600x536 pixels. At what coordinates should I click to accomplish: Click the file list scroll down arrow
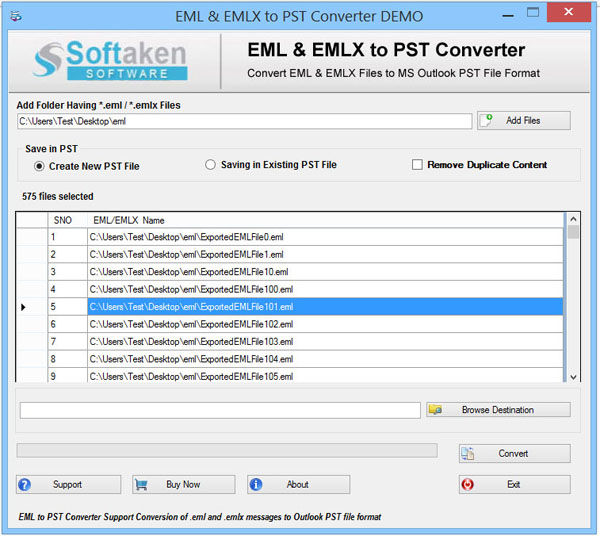[573, 377]
